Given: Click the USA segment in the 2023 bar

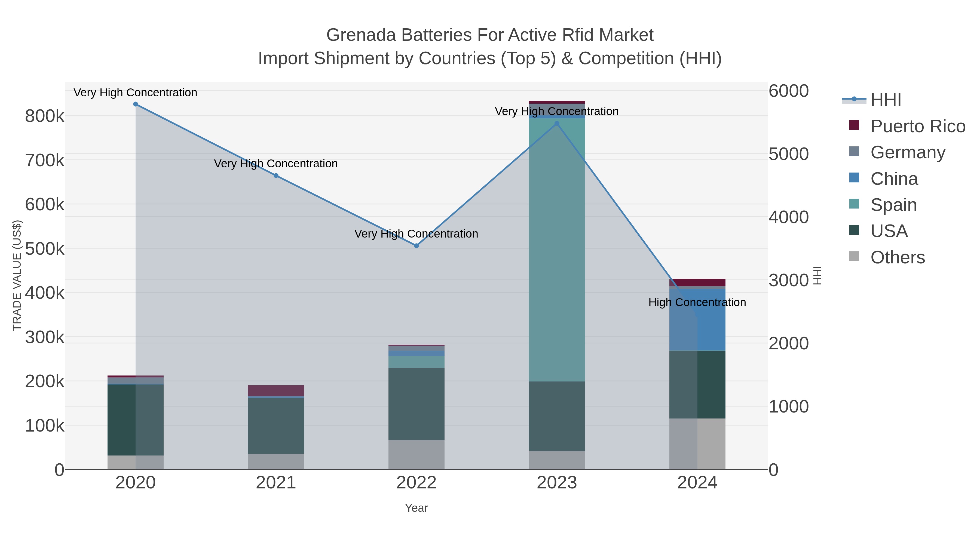Looking at the screenshot, I should click(x=557, y=416).
